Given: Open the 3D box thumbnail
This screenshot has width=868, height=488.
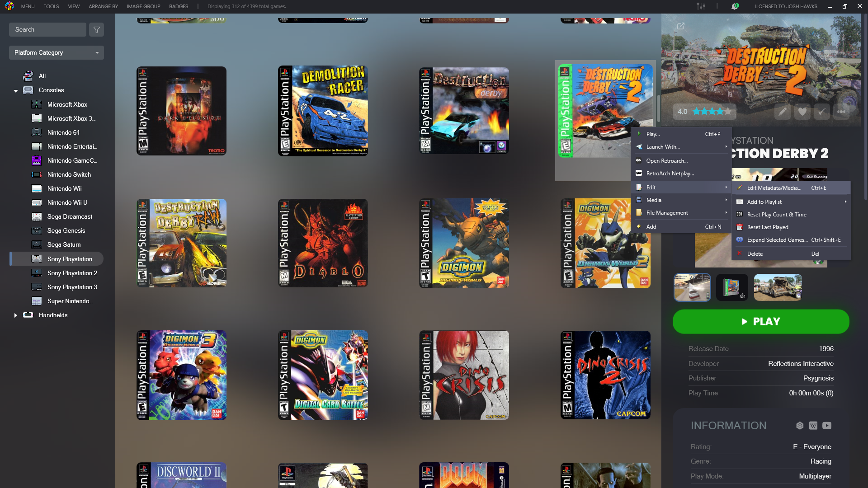Looking at the screenshot, I should (x=732, y=287).
